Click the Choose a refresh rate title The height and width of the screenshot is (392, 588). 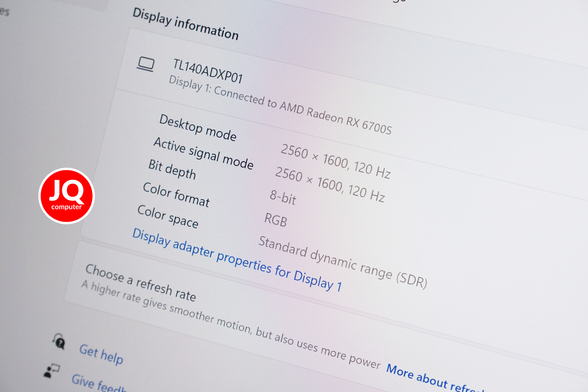coord(141,283)
